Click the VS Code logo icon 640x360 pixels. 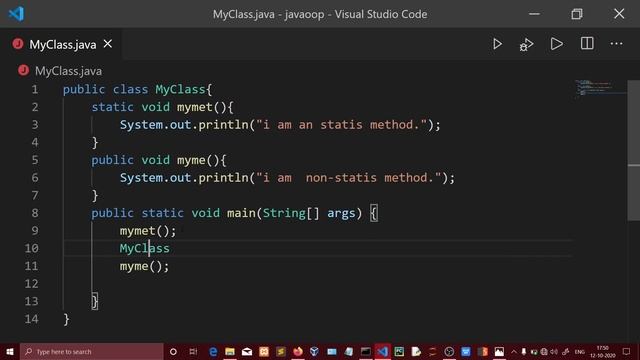click(16, 14)
